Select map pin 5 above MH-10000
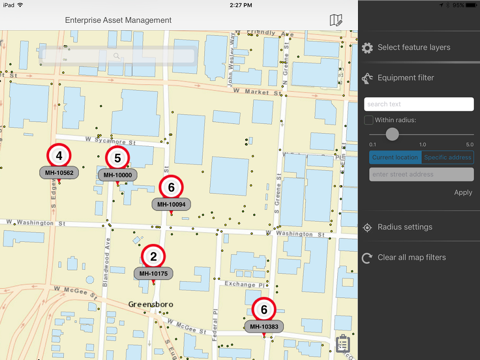Screen dimensions: 480x360 click(x=117, y=158)
